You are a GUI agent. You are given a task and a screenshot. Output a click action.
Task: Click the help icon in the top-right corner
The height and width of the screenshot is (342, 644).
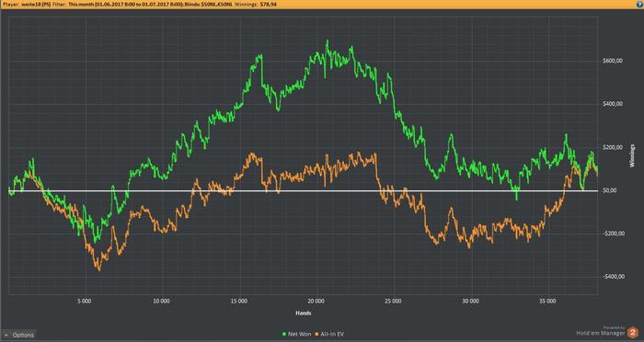coord(639,4)
